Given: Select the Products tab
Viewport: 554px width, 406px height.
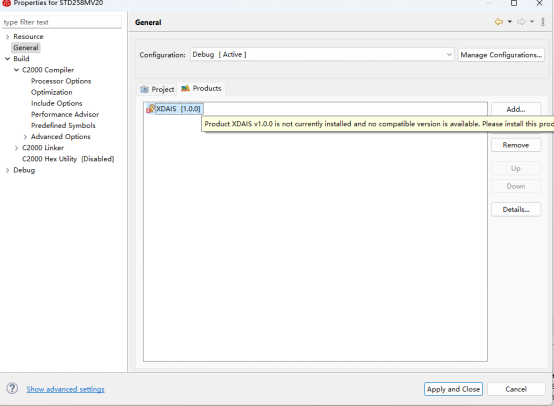Looking at the screenshot, I should [201, 88].
